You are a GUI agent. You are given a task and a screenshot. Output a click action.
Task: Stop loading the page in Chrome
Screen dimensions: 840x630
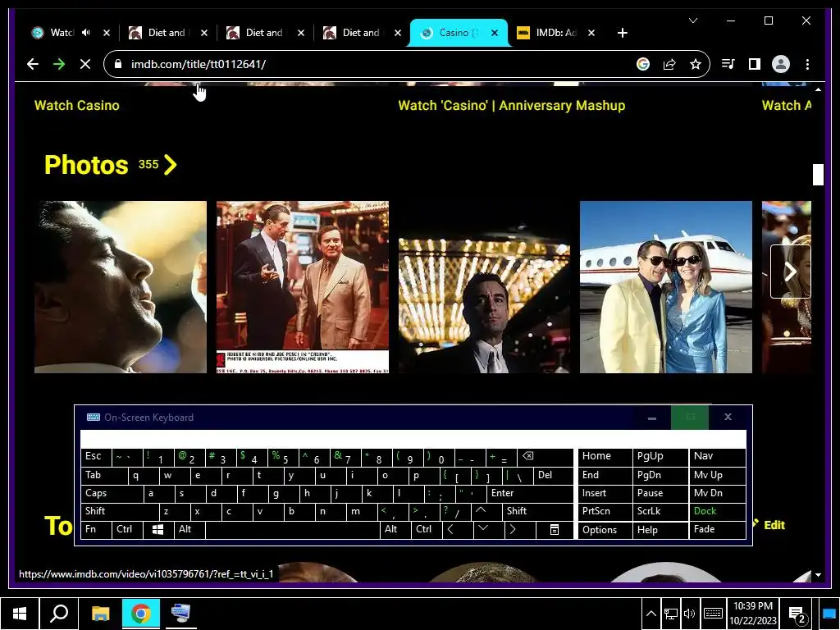[85, 64]
